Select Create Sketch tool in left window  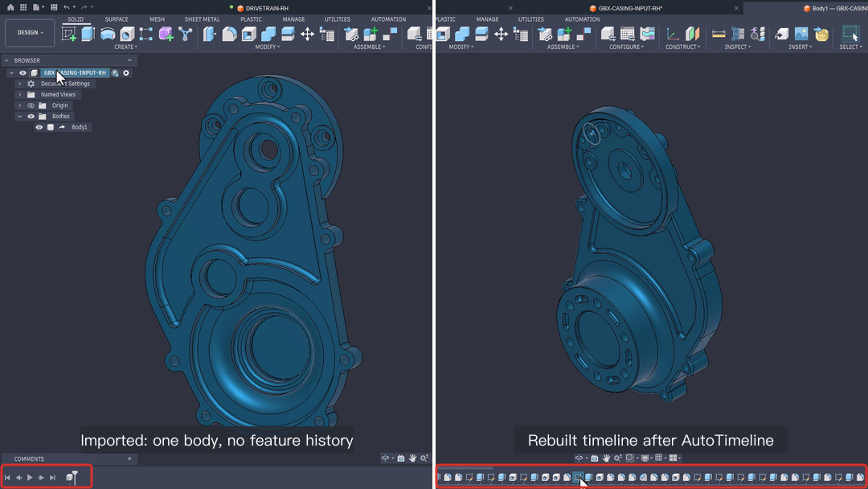[x=69, y=34]
